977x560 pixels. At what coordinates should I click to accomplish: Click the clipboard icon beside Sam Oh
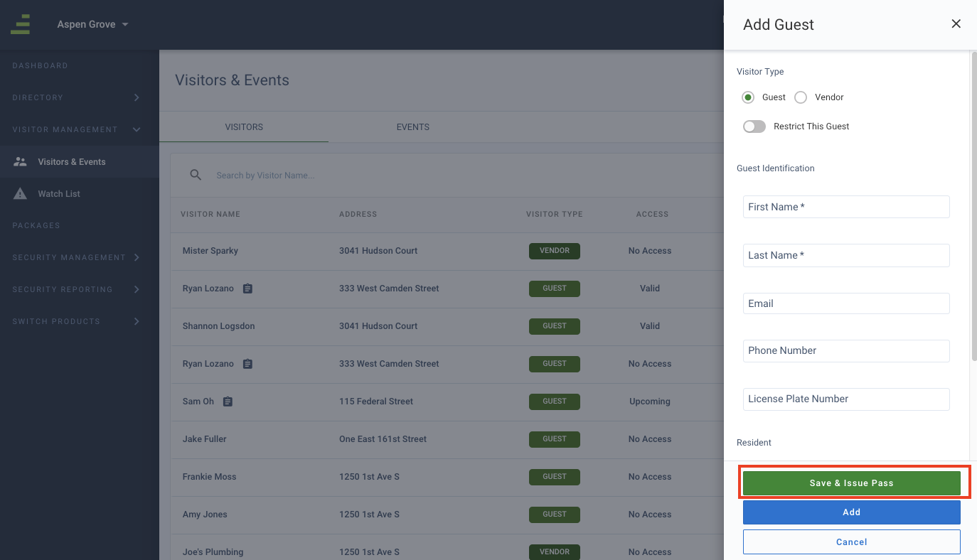click(228, 402)
